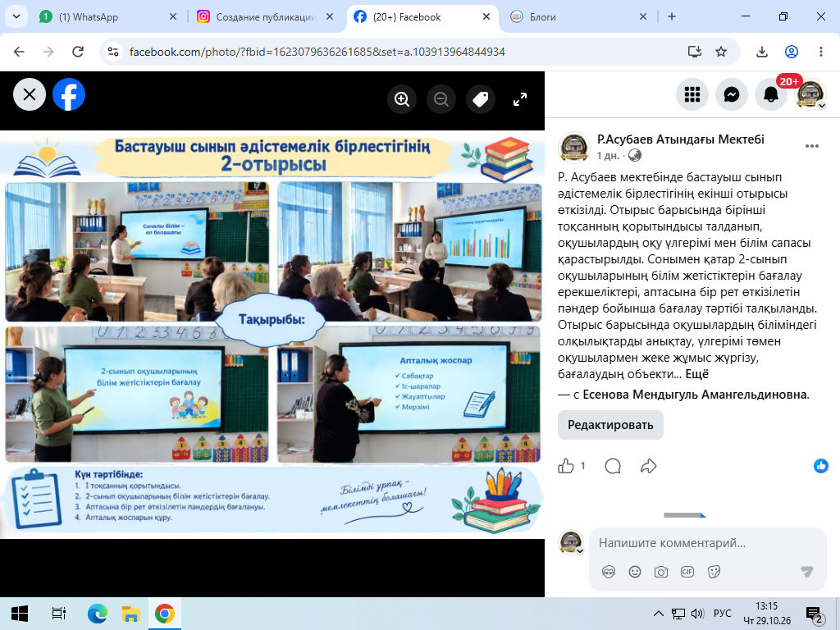Launch Microsoft Edge from taskbar
This screenshot has width=840, height=630.
98,614
